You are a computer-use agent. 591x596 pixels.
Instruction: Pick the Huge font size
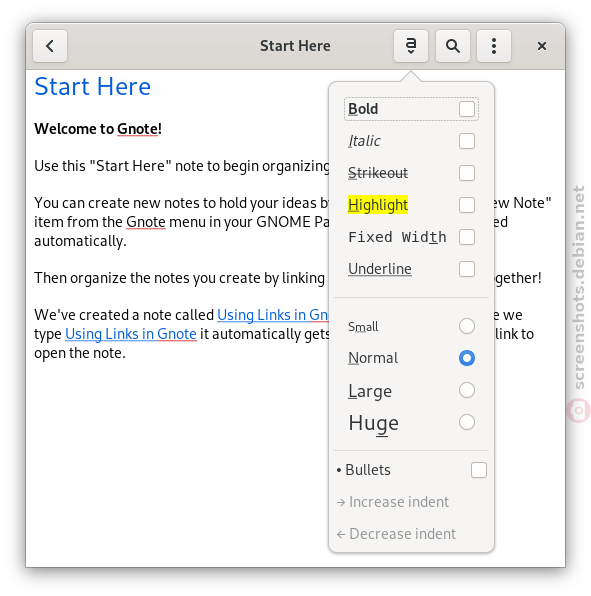(466, 422)
